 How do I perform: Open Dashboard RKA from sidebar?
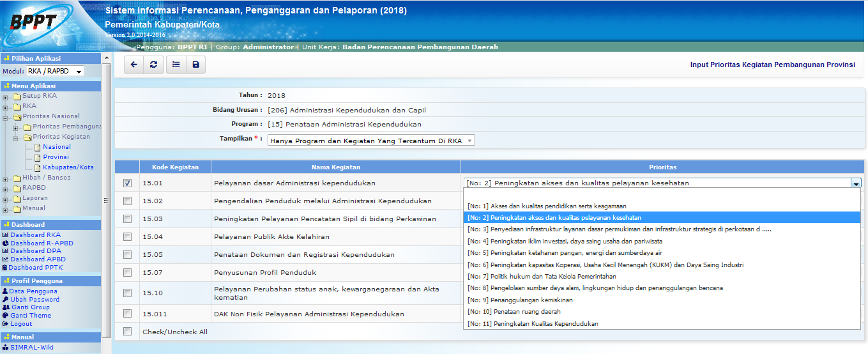pos(35,235)
